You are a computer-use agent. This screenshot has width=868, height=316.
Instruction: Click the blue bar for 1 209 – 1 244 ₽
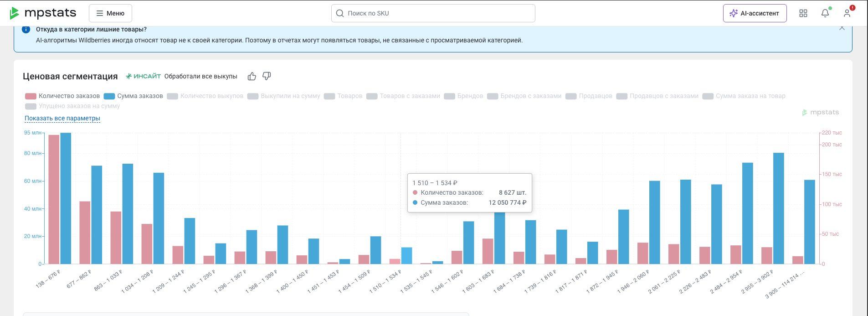[190, 241]
